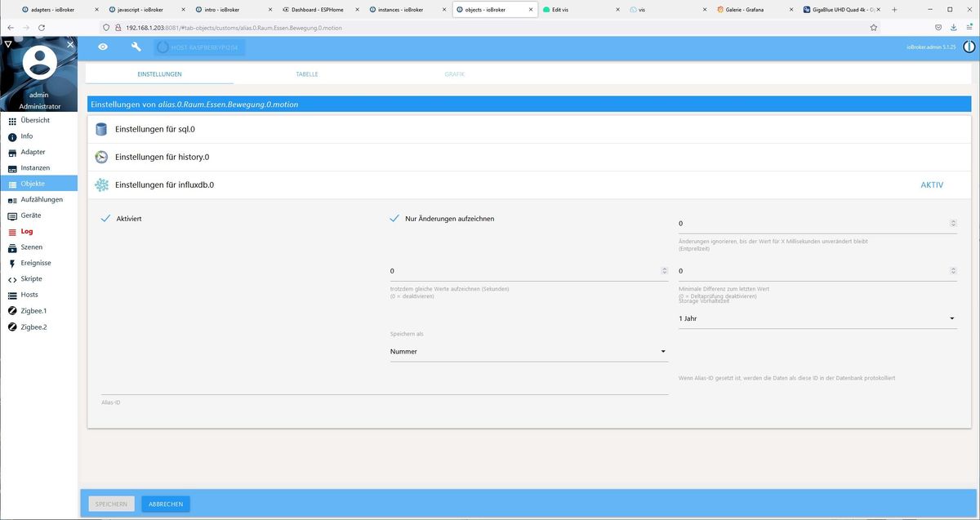The image size is (980, 520).
Task: Switch to the GRAFIK tab
Action: [x=454, y=74]
